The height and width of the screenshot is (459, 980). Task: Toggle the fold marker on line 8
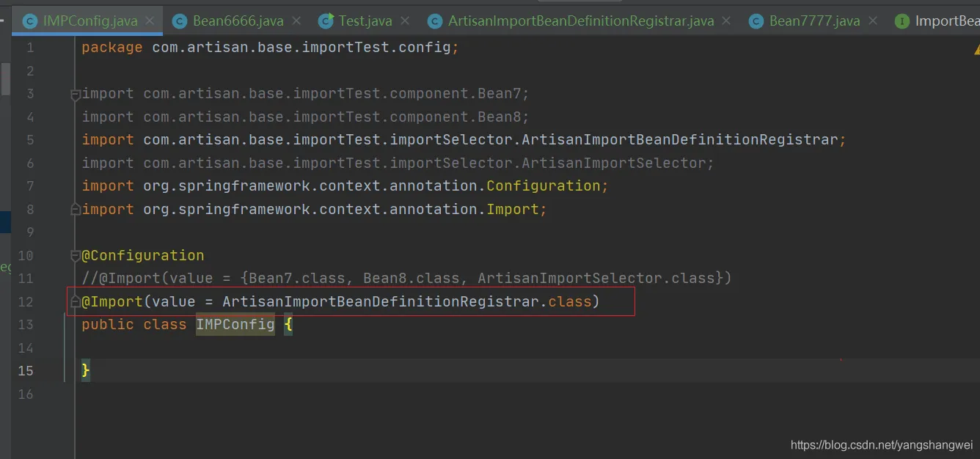[75, 210]
